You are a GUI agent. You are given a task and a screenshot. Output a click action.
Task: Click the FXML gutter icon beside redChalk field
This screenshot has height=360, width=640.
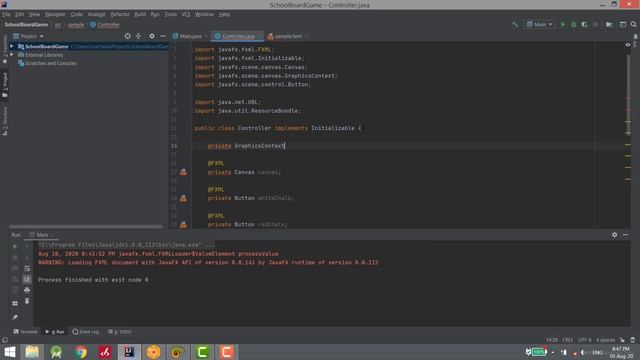click(x=183, y=224)
